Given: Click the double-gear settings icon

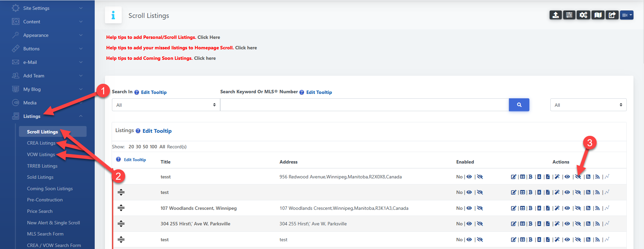Looking at the screenshot, I should coord(583,15).
